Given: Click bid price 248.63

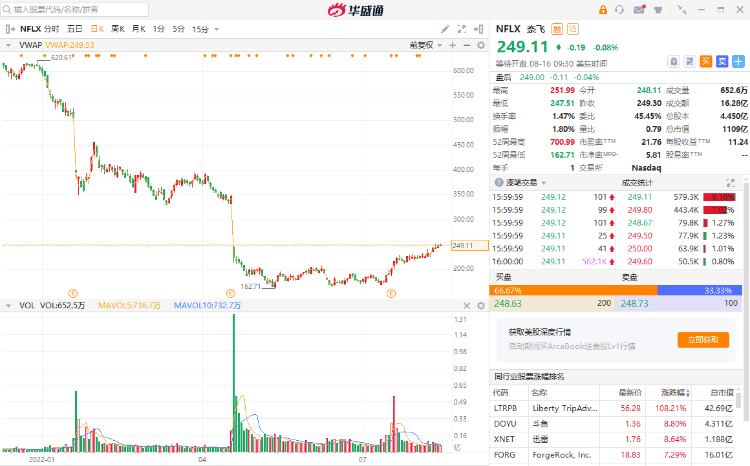Looking at the screenshot, I should tap(507, 303).
